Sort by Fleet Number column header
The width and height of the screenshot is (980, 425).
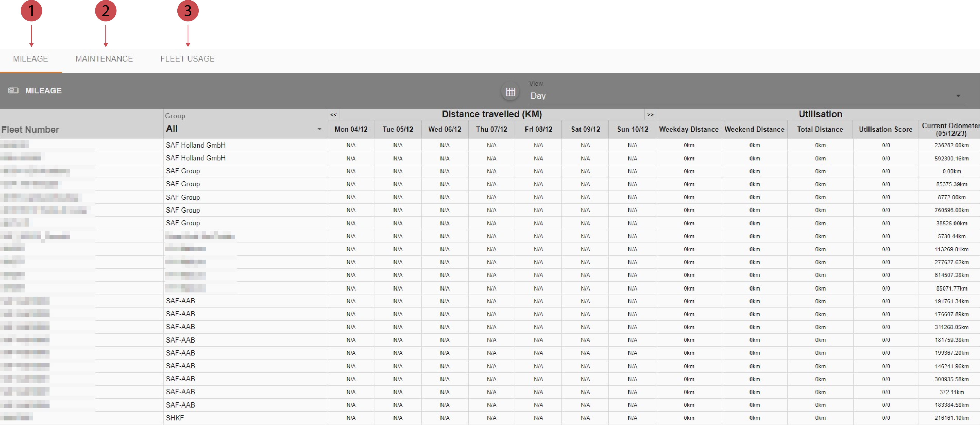coord(30,130)
